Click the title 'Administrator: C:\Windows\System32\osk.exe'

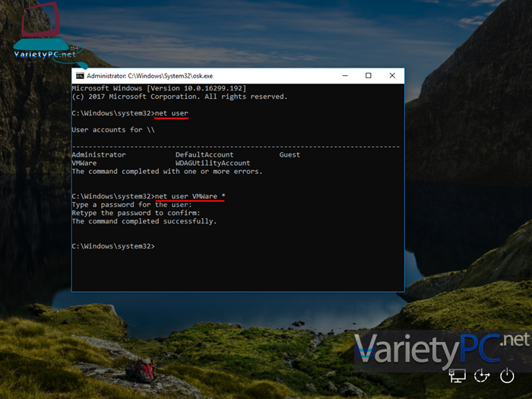click(x=150, y=76)
